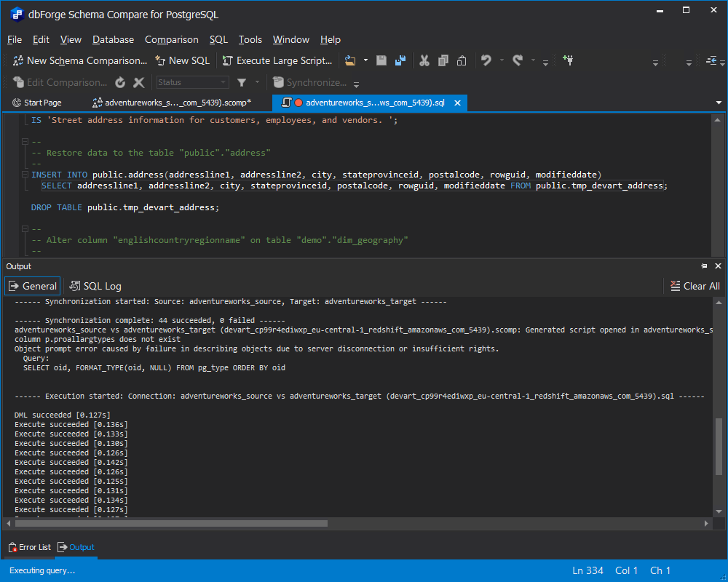The image size is (728, 582).
Task: Paste from clipboard toolbar icon
Action: (x=462, y=60)
